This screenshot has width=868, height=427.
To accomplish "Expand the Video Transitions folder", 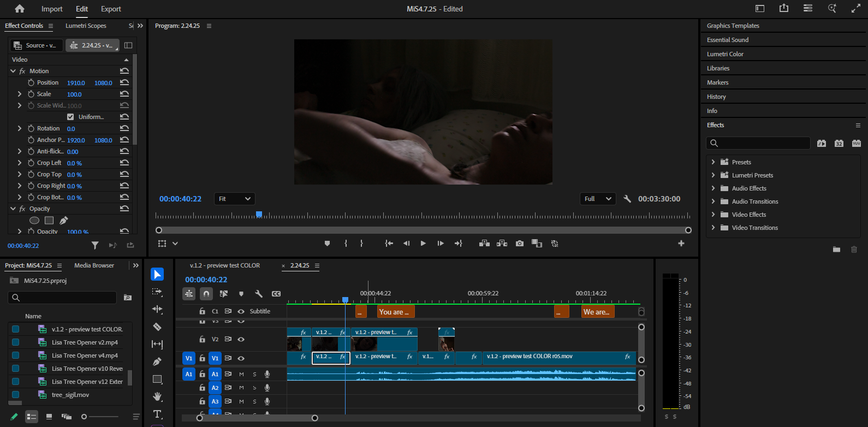I will pos(713,228).
